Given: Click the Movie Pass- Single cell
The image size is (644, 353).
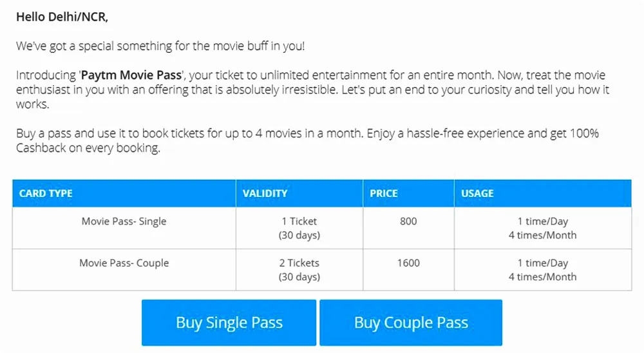Looking at the screenshot, I should click(x=124, y=227).
